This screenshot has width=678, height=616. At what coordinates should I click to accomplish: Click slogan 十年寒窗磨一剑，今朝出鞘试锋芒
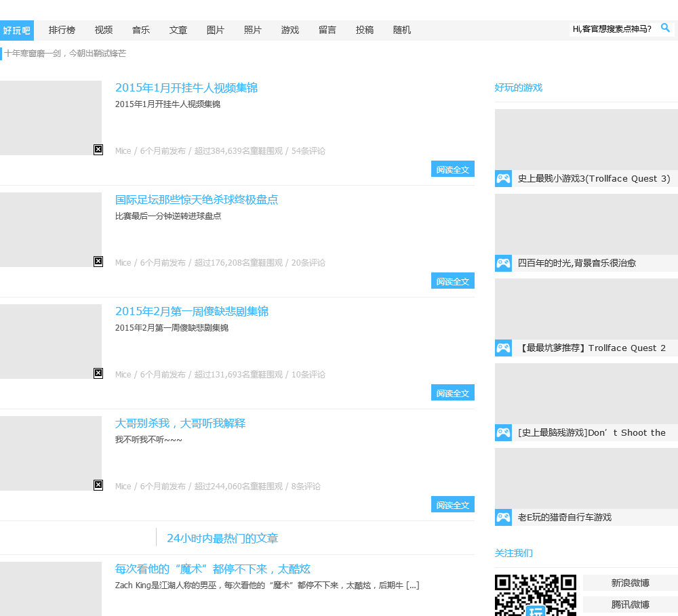pos(65,54)
